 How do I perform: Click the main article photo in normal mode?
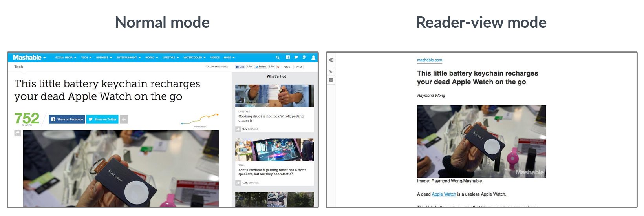(x=121, y=169)
